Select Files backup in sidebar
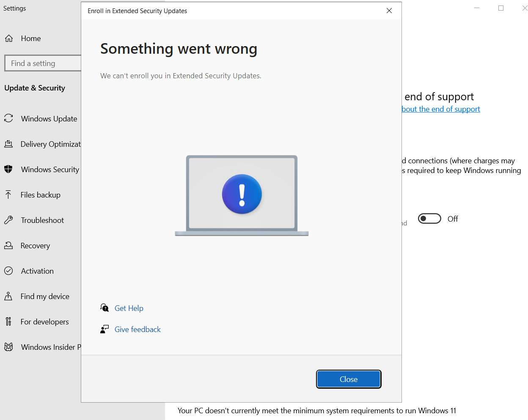This screenshot has height=420, width=528. pos(41,195)
